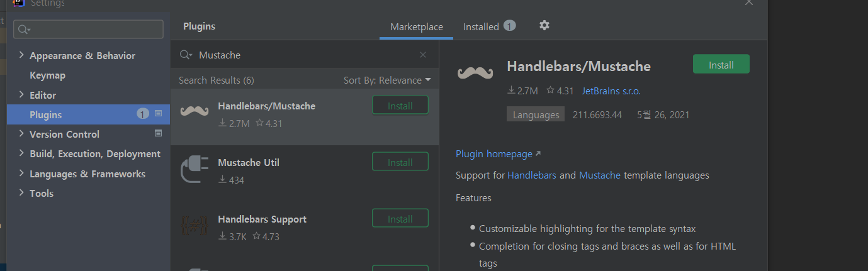Open Sort By Relevance dropdown
The width and height of the screenshot is (868, 271).
click(387, 80)
